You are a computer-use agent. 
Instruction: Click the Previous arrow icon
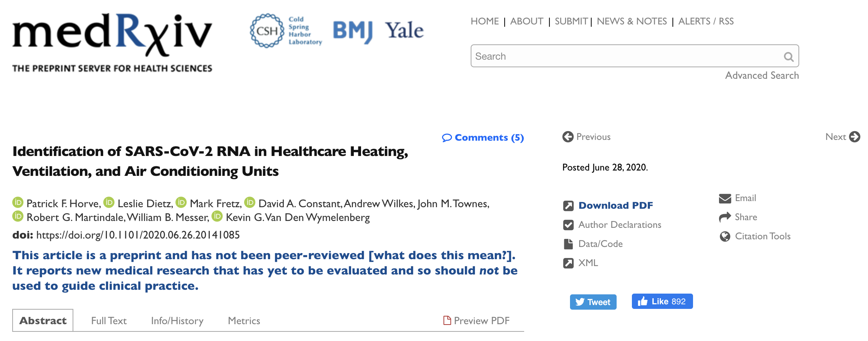click(x=568, y=137)
